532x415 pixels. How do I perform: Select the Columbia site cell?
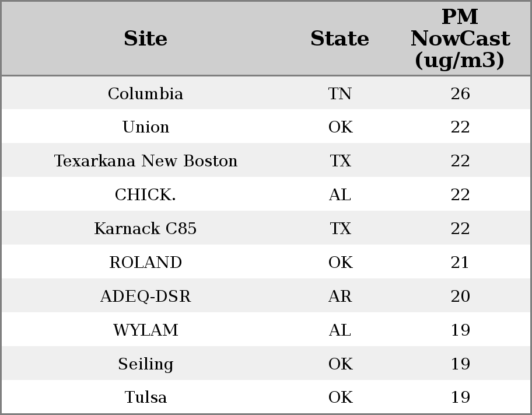click(146, 93)
